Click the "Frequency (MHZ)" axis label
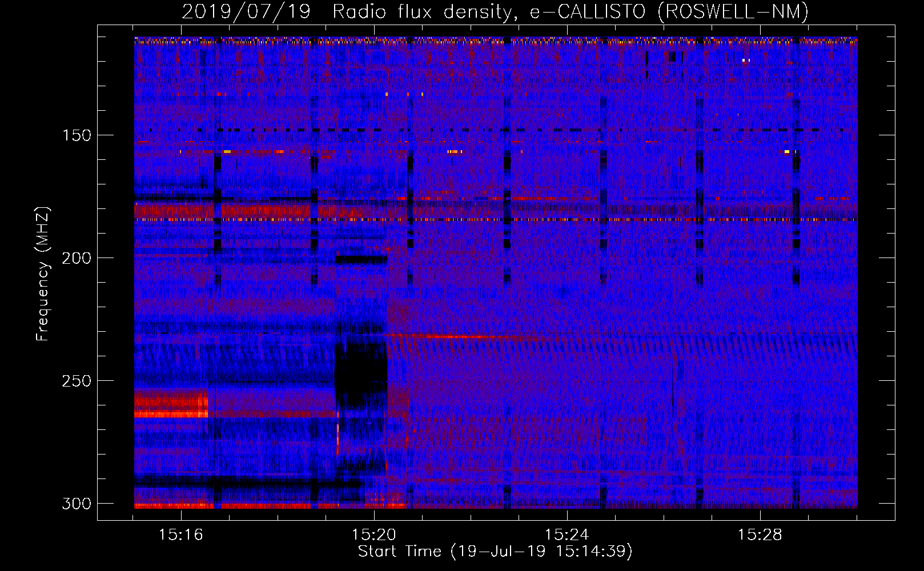The width and height of the screenshot is (924, 571). coord(43,274)
